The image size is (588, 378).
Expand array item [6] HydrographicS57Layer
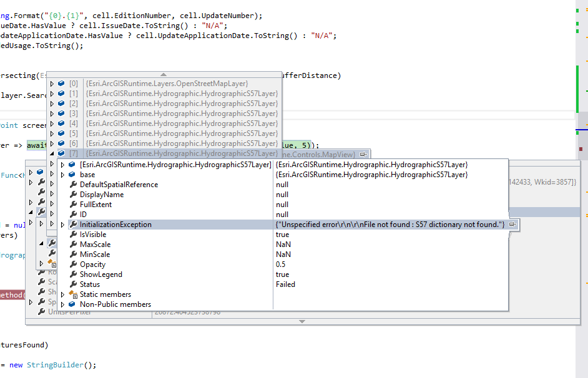(52, 143)
